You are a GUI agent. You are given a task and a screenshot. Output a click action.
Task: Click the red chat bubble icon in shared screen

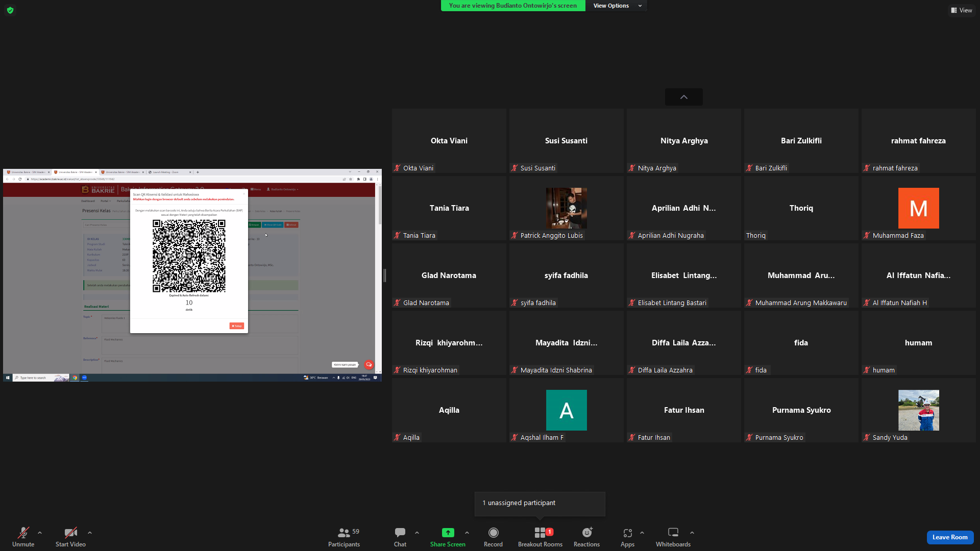(369, 365)
